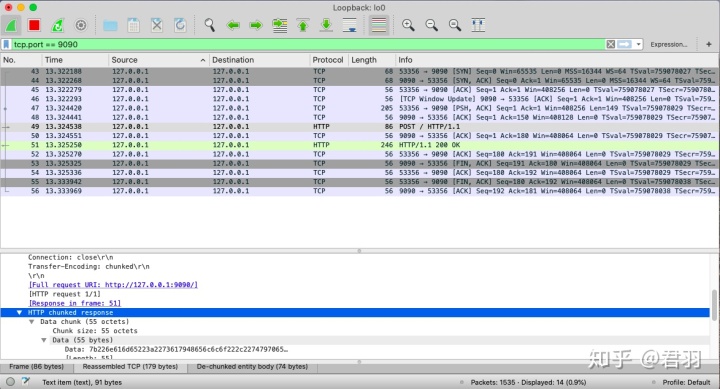Go to specified packet icon
The height and width of the screenshot is (389, 720).
point(280,25)
